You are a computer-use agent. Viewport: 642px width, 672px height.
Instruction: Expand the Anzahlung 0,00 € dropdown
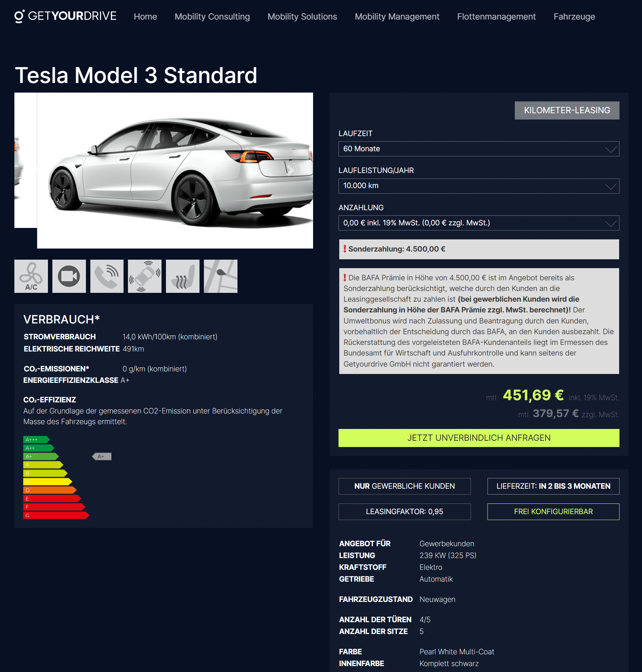click(479, 223)
